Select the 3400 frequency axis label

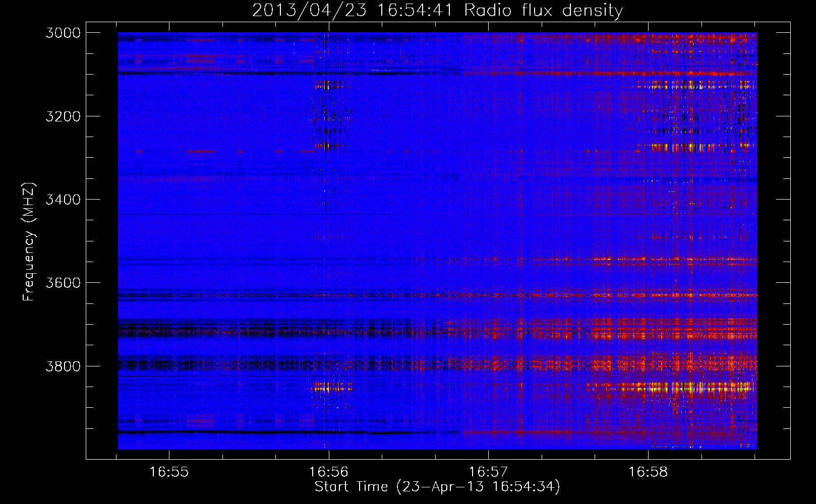63,200
